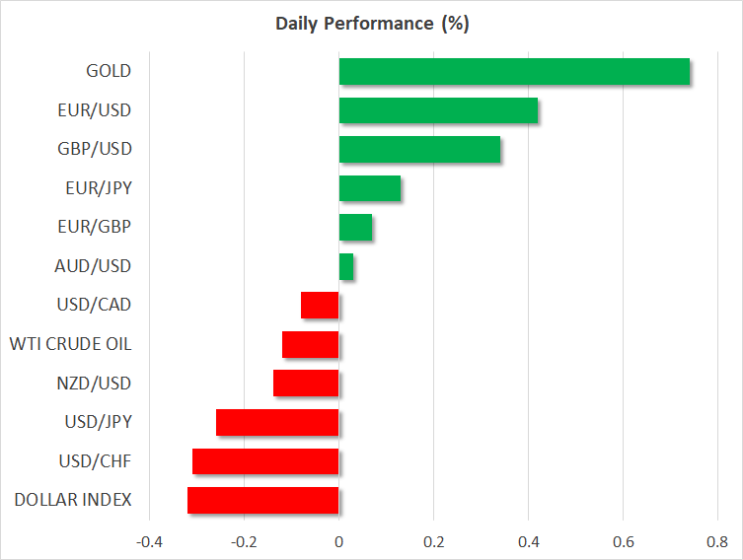The height and width of the screenshot is (560, 743).
Task: Select the red USD/JPY bar
Action: tap(277, 422)
